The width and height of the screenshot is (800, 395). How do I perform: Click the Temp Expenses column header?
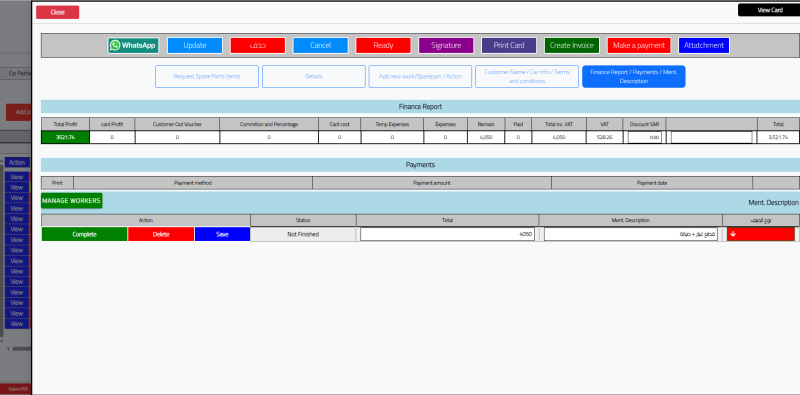(392, 124)
